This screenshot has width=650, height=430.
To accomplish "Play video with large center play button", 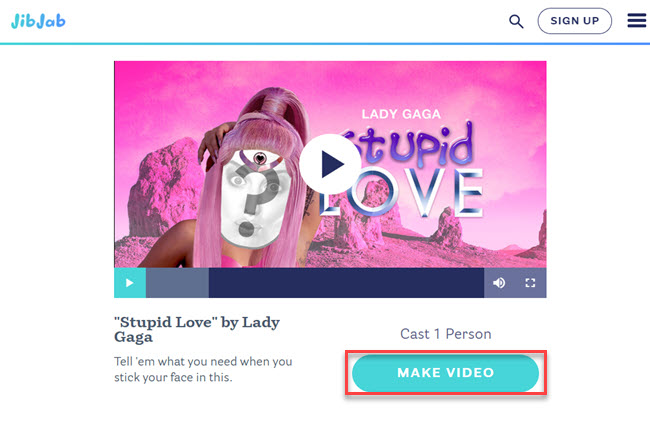I will point(330,164).
